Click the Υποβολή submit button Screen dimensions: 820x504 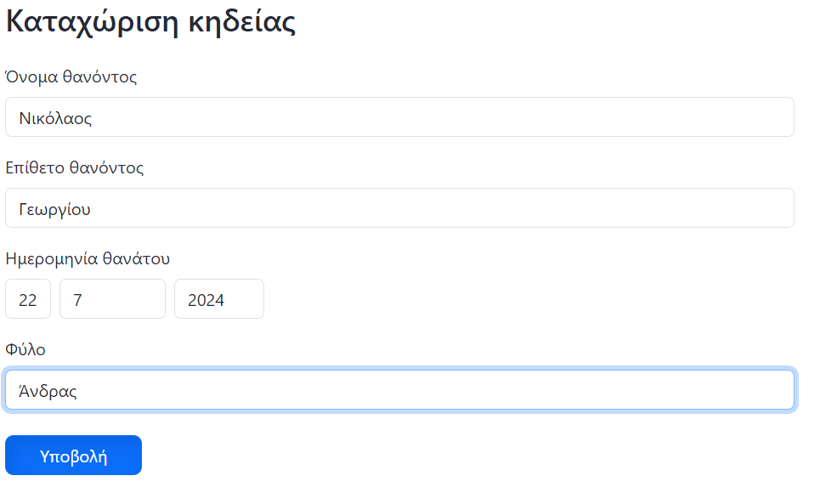[x=73, y=456]
